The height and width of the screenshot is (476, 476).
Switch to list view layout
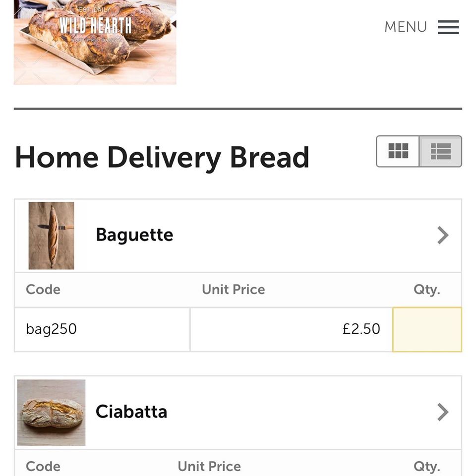(x=440, y=151)
